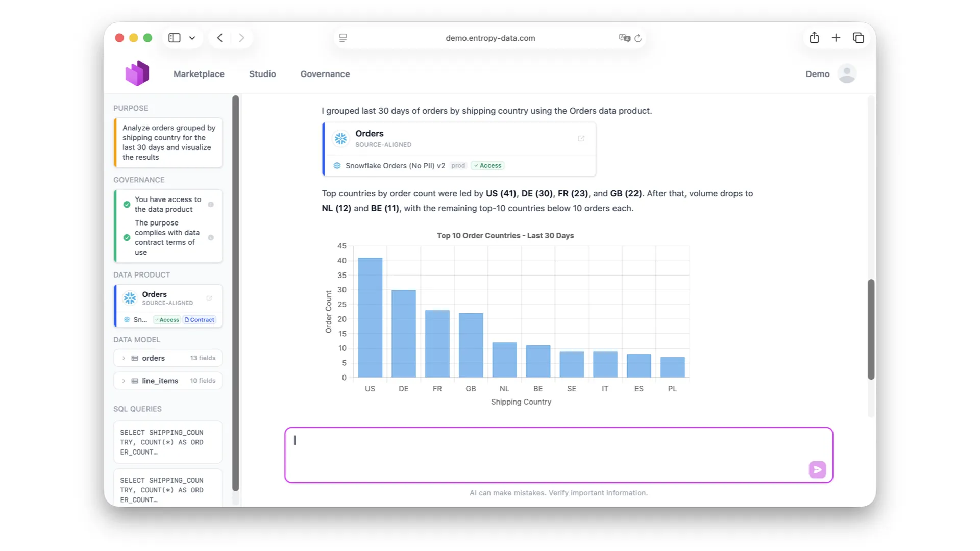Open sidebar options dropdown chevron
The width and height of the screenshot is (980, 551).
pyautogui.click(x=192, y=38)
